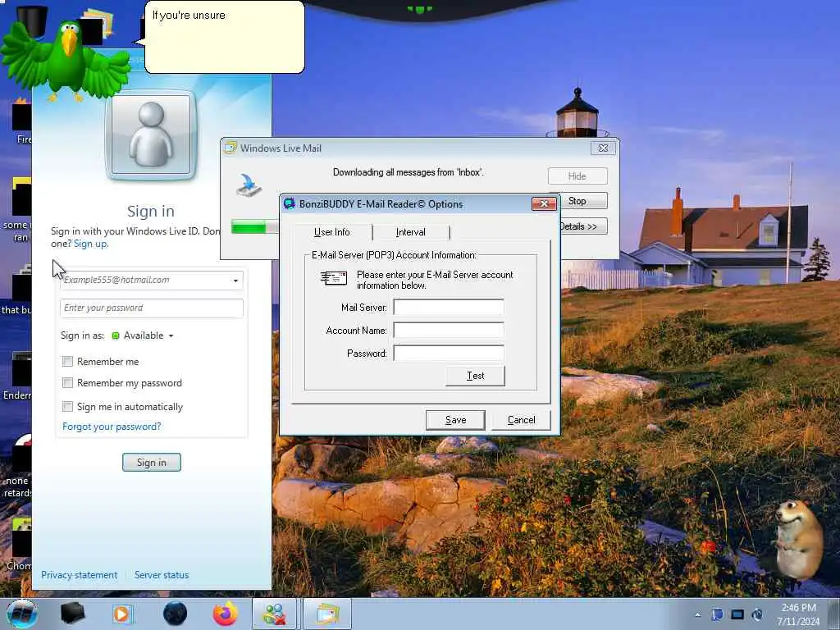The image size is (840, 630).
Task: Stop the Windows Live Mail download
Action: pos(581,201)
